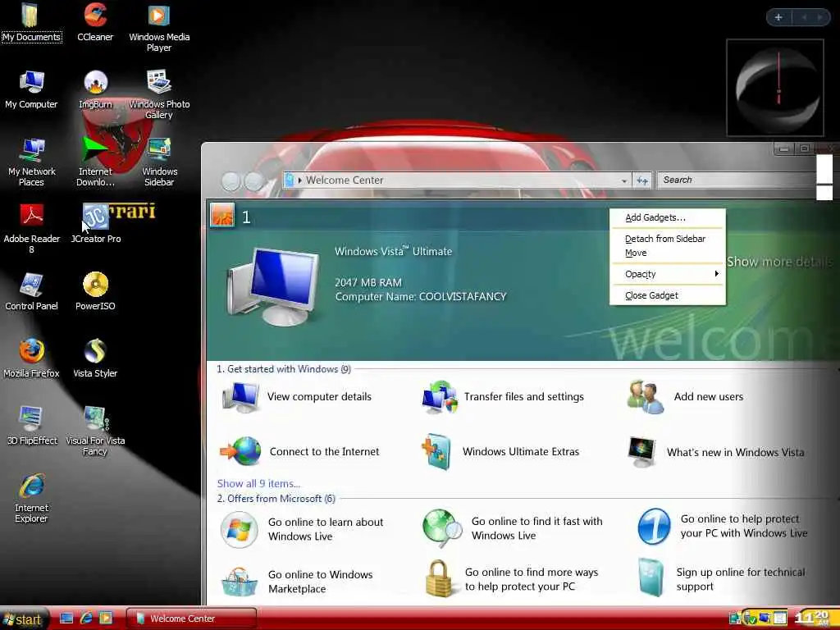Click Show more details link
The image size is (840, 630).
pos(779,262)
